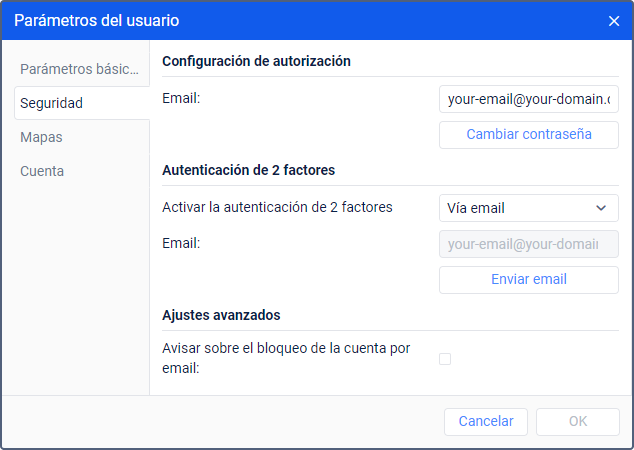Click the Configuración de autorización heading

coord(256,61)
